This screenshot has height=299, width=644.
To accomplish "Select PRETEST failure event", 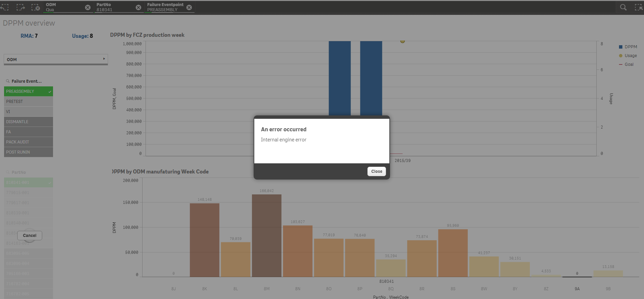I will (28, 102).
